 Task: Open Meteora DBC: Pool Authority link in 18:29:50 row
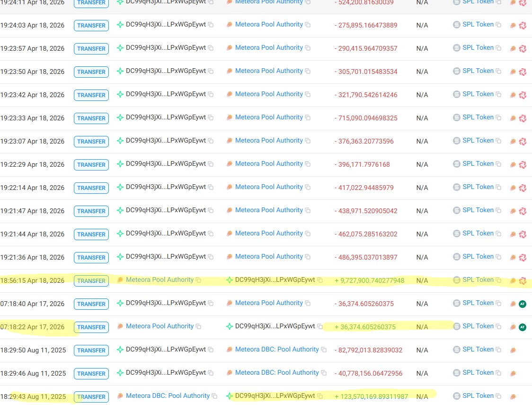[277, 349]
